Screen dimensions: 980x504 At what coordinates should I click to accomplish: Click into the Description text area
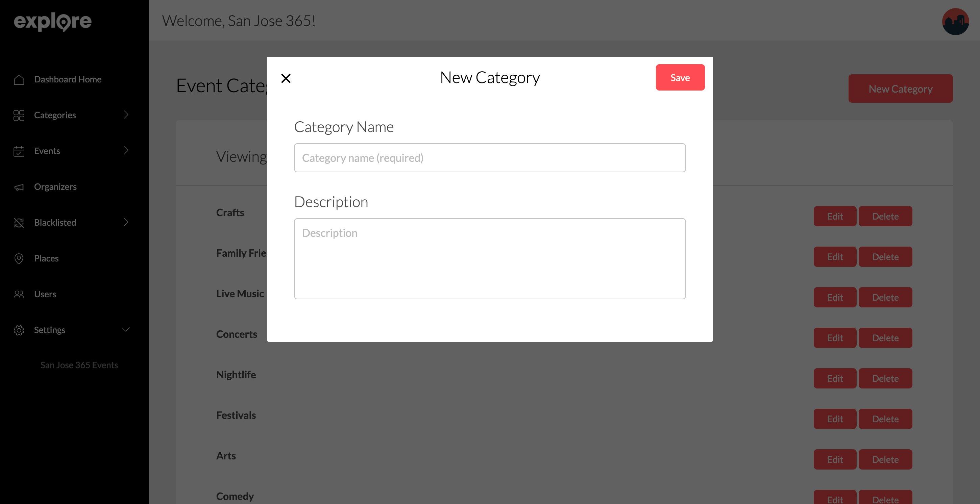coord(490,259)
